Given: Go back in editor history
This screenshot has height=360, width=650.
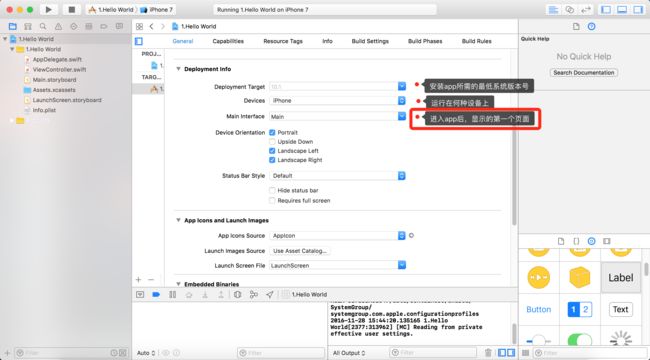Looking at the screenshot, I should click(x=151, y=27).
